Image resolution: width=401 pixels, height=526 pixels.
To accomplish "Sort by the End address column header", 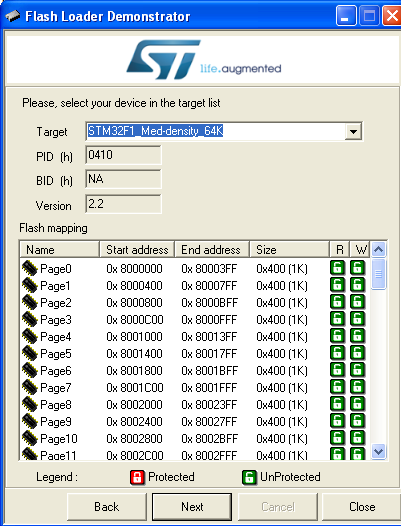I will (x=212, y=250).
